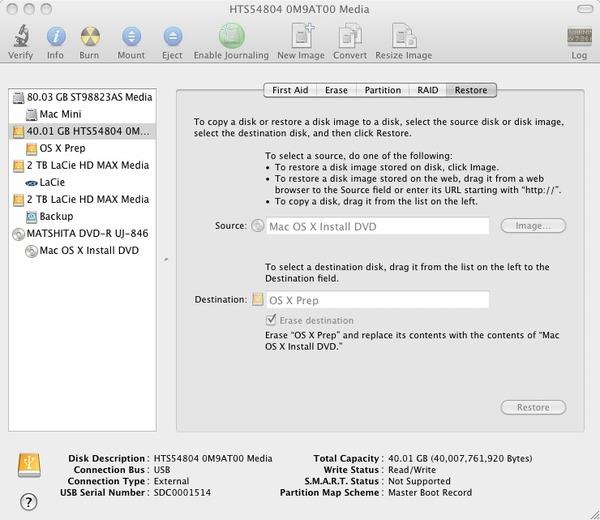Create a New Image from toolbar

tap(302, 36)
